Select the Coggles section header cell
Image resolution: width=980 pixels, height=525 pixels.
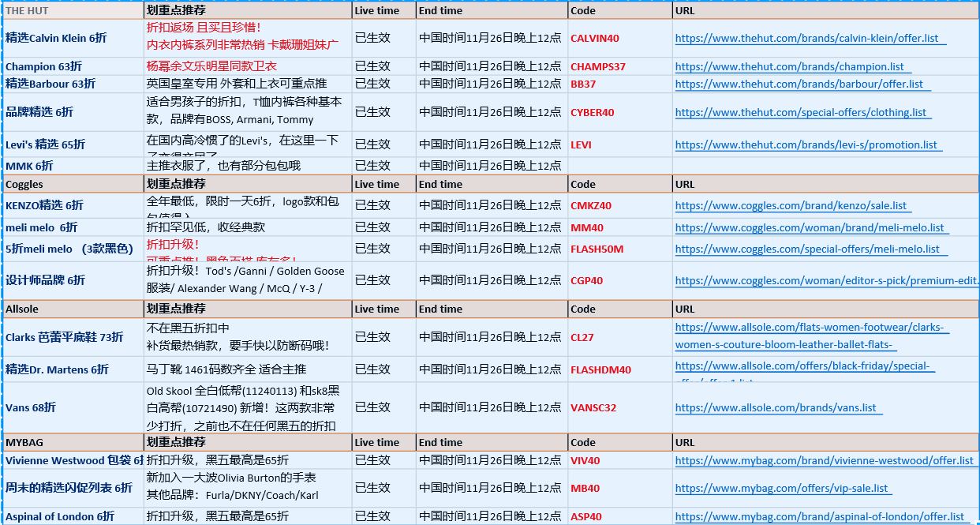point(73,184)
